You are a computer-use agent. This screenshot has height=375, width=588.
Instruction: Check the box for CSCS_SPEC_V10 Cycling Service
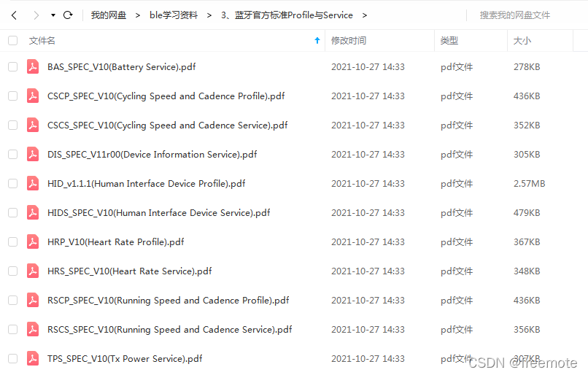click(x=12, y=125)
